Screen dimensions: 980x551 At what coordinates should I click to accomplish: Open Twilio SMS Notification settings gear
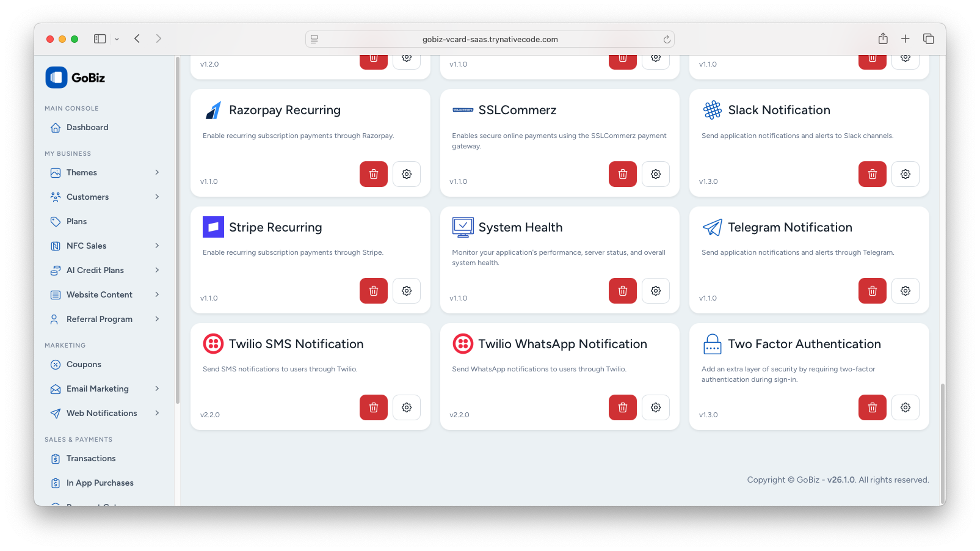[x=407, y=407]
